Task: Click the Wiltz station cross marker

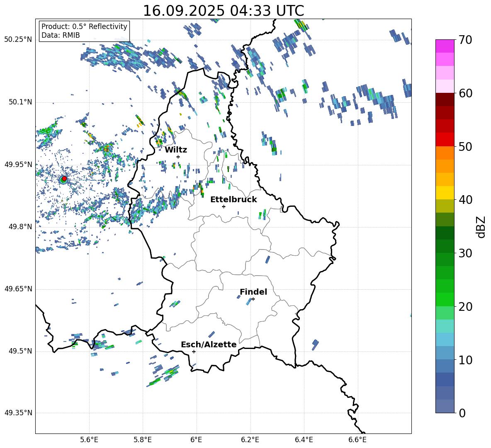Action: [178, 157]
